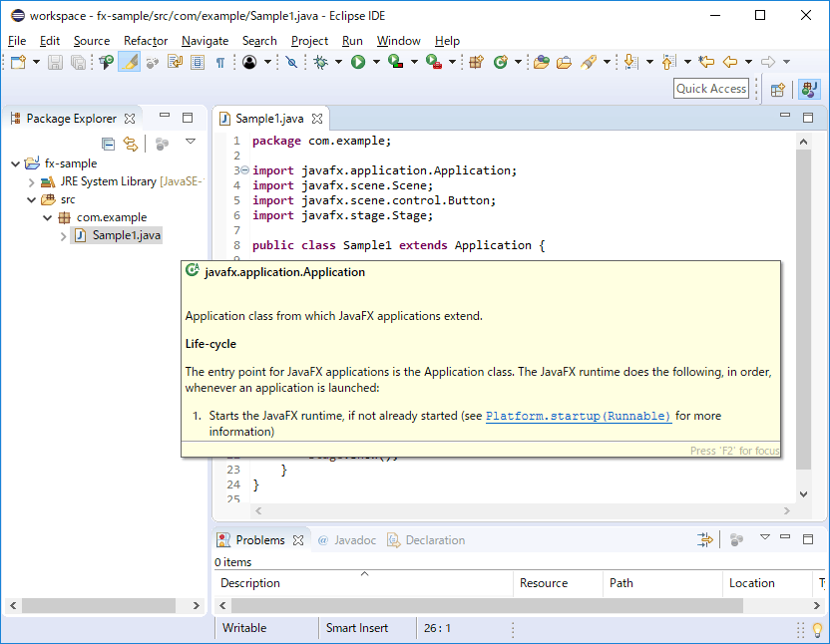The width and height of the screenshot is (830, 644).
Task: Click the editor vertical scrollbar thumb
Action: coord(803,310)
